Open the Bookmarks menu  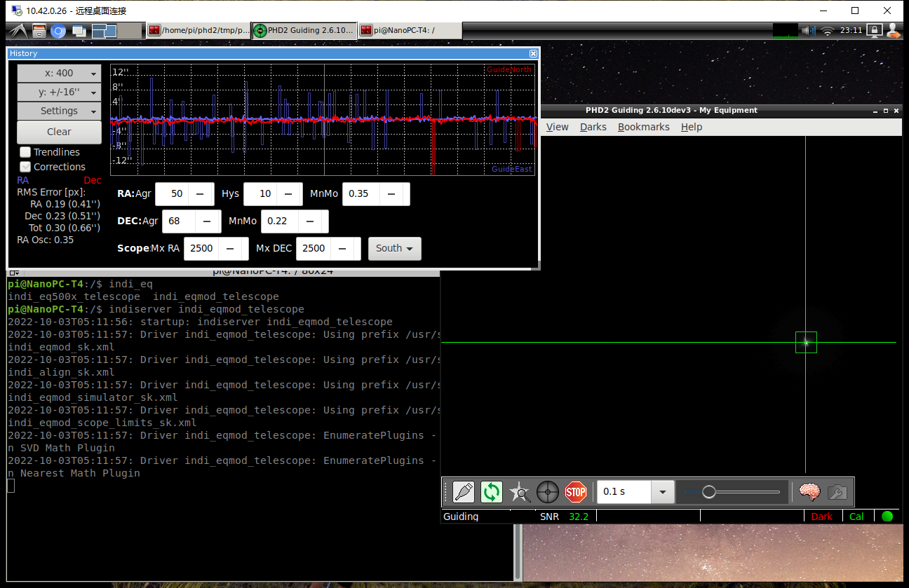(644, 127)
